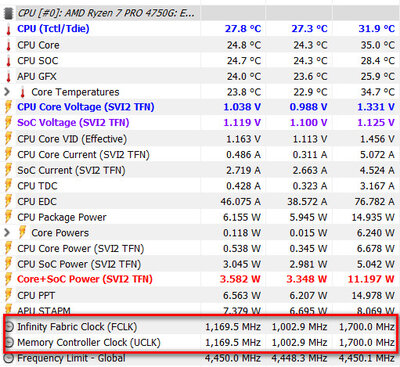Click the thermometer icon beside Core Temperatures

(22, 92)
